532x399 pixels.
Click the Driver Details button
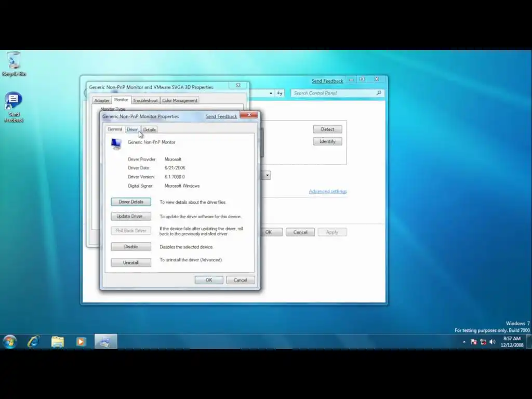[131, 202]
